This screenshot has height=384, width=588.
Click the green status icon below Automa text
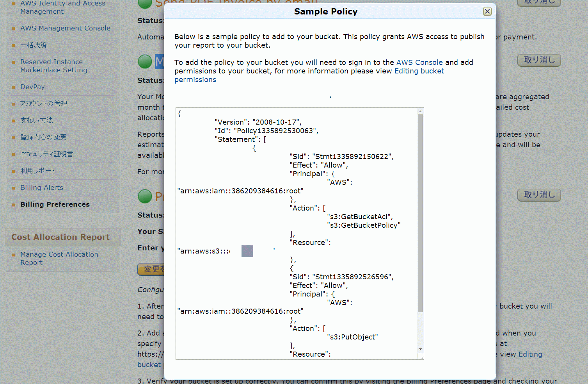(145, 61)
